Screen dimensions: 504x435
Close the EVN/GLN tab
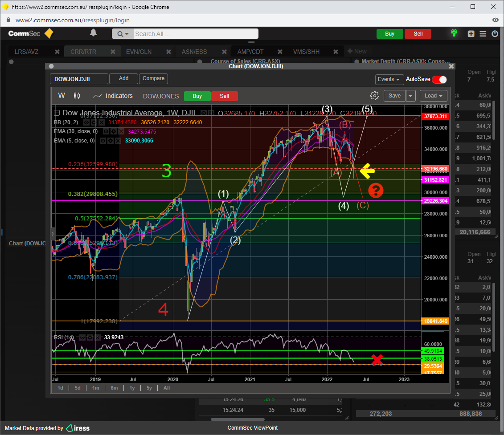168,52
